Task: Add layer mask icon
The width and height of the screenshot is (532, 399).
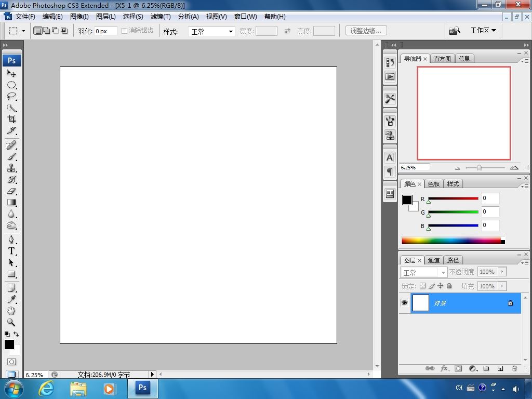Action: (458, 368)
